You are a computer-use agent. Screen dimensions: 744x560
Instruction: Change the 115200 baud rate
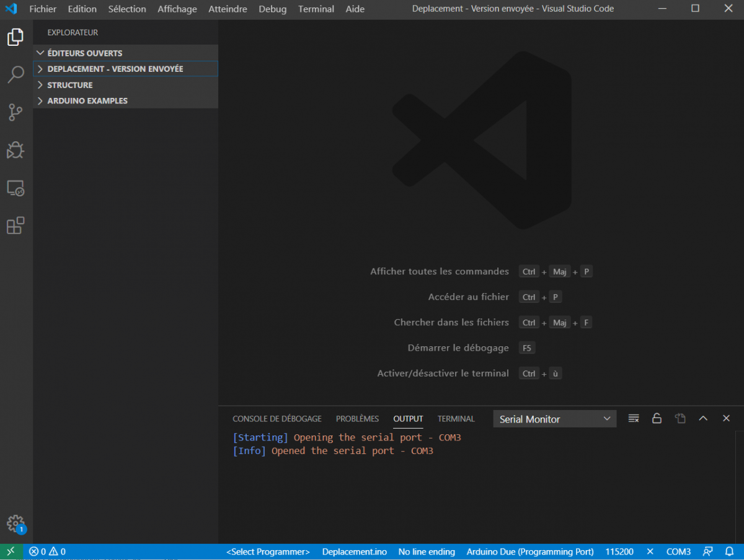[x=619, y=552]
